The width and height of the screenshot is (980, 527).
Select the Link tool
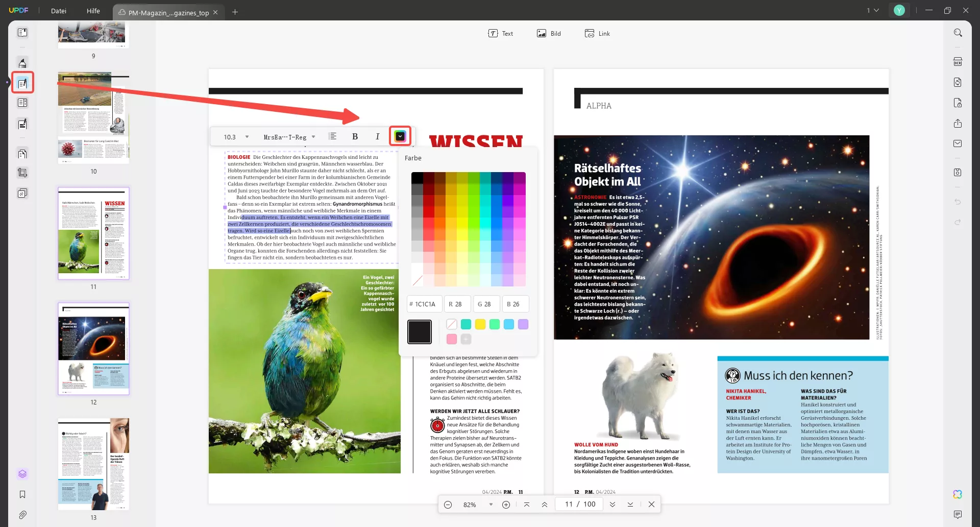click(x=597, y=33)
